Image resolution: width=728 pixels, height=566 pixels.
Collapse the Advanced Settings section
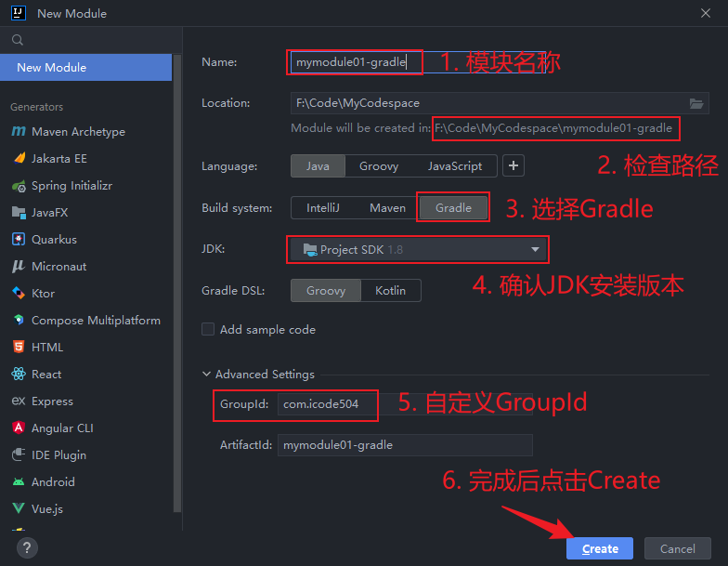[x=206, y=375]
